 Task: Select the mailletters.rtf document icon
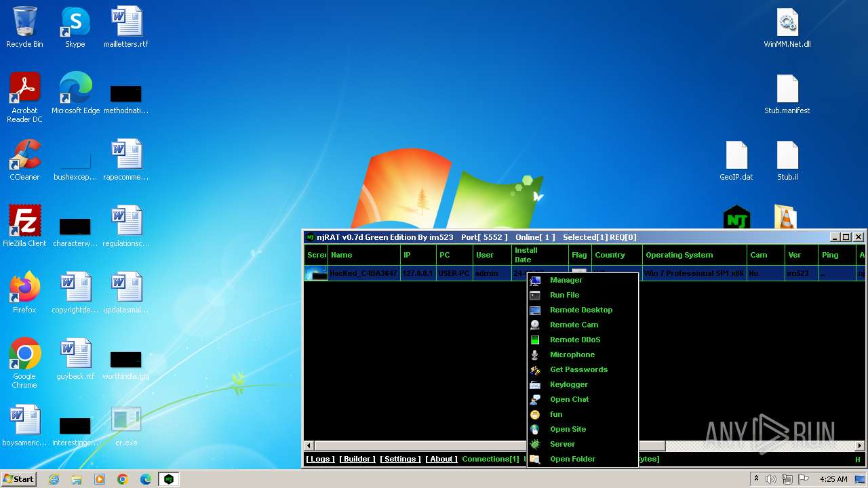tap(126, 28)
